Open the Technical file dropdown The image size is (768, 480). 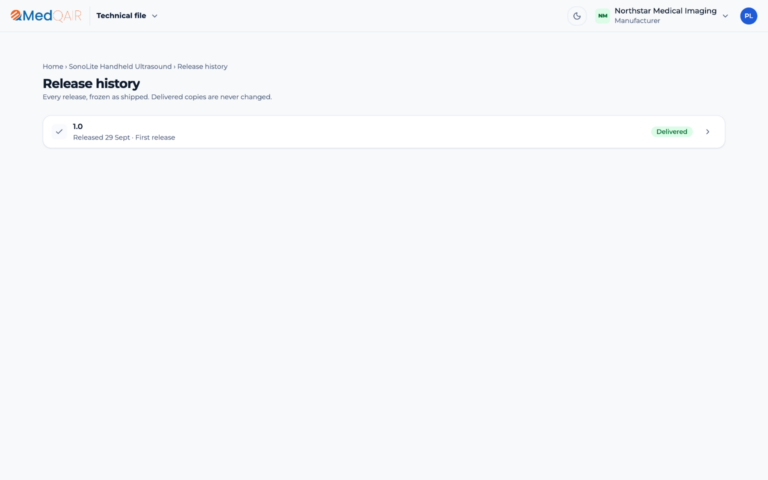coord(127,16)
